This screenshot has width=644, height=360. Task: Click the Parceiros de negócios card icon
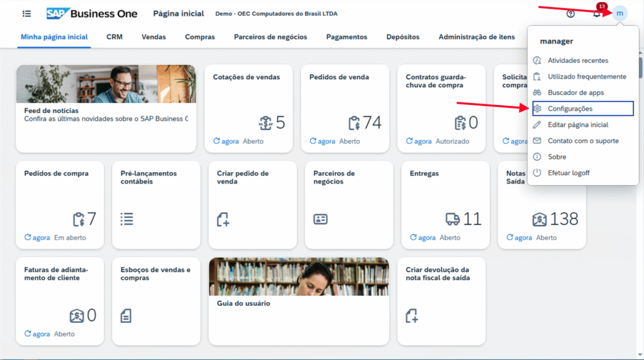coord(321,219)
